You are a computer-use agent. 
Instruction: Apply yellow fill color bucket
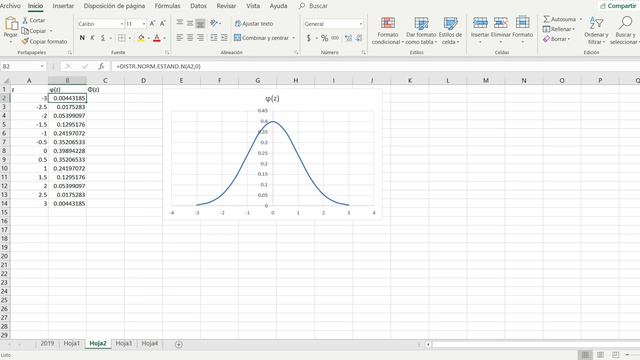point(141,38)
